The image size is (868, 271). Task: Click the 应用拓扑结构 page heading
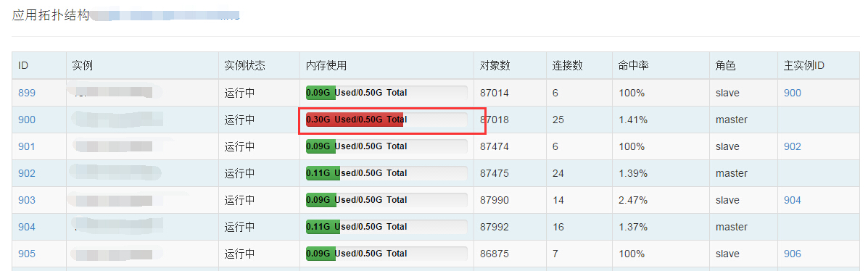[x=51, y=15]
